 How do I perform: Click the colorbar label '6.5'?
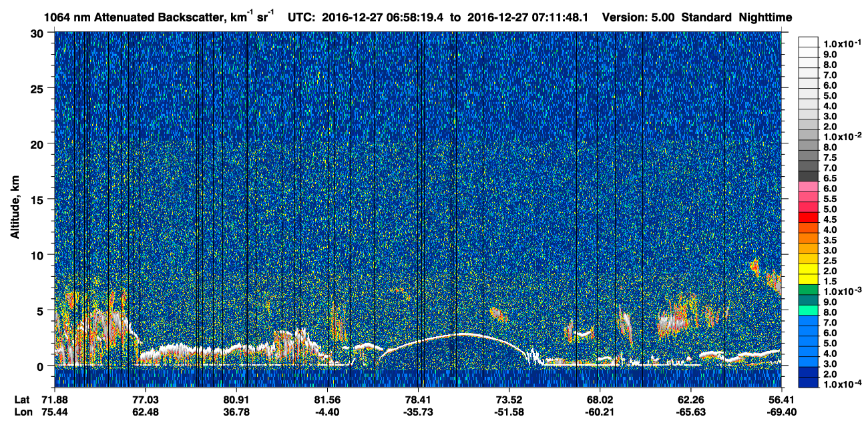[x=830, y=178]
